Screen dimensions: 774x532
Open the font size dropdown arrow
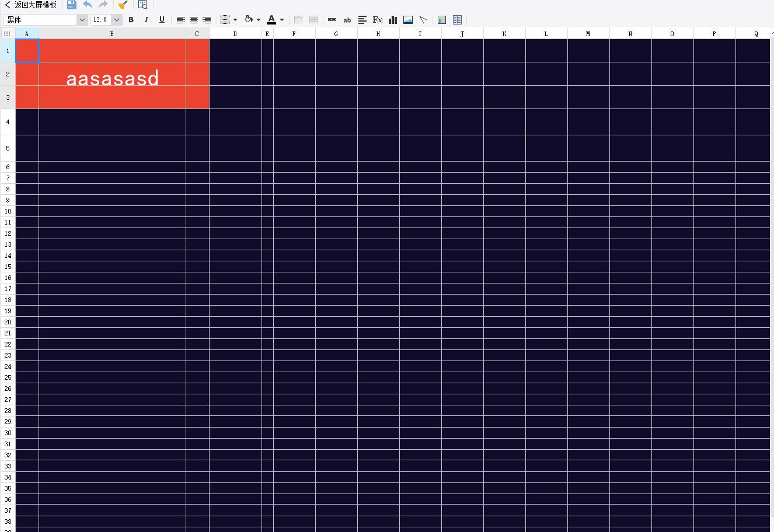tap(117, 20)
